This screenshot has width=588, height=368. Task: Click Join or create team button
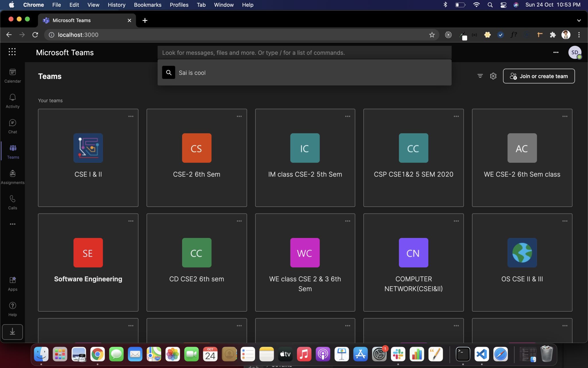pos(539,76)
